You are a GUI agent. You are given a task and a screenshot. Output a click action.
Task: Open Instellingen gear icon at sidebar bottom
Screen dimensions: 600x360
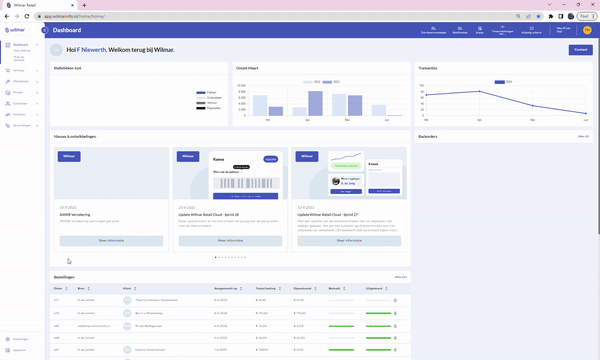click(x=8, y=339)
